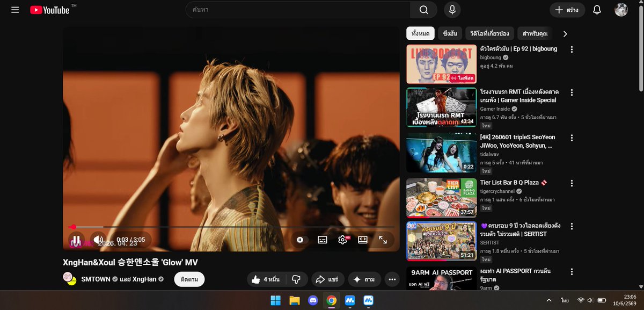The image size is (644, 310).
Task: Click the search magnifier button
Action: 424,10
